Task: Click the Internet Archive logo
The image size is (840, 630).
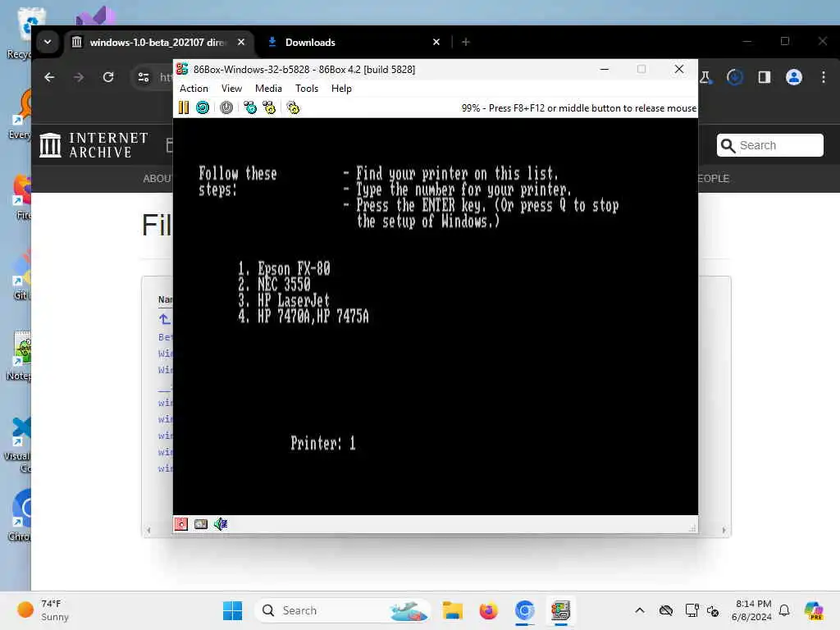Action: click(x=94, y=145)
